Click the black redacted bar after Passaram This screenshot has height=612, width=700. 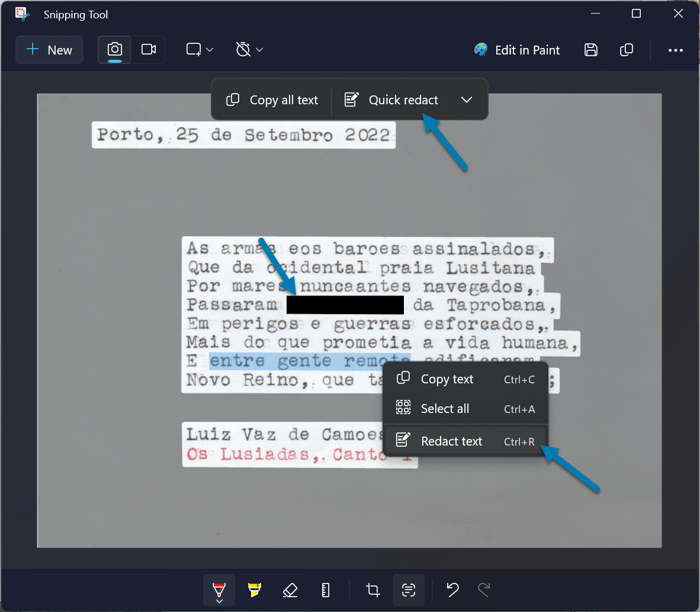point(345,305)
